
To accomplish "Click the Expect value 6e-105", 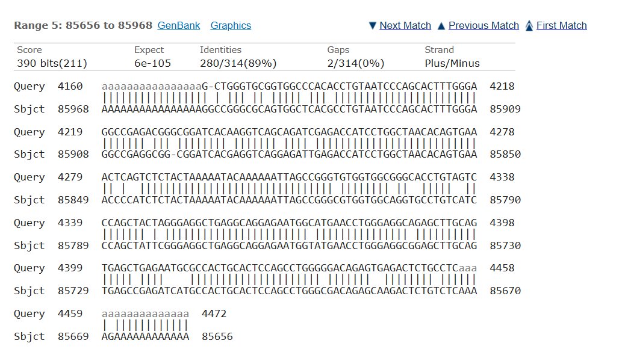I will [153, 63].
